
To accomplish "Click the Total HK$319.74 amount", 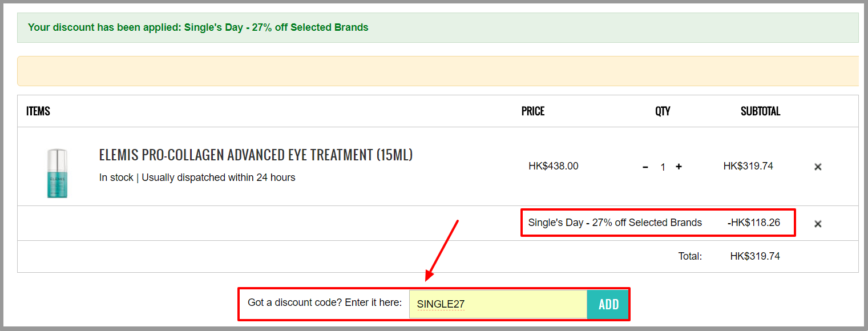I will click(x=755, y=256).
